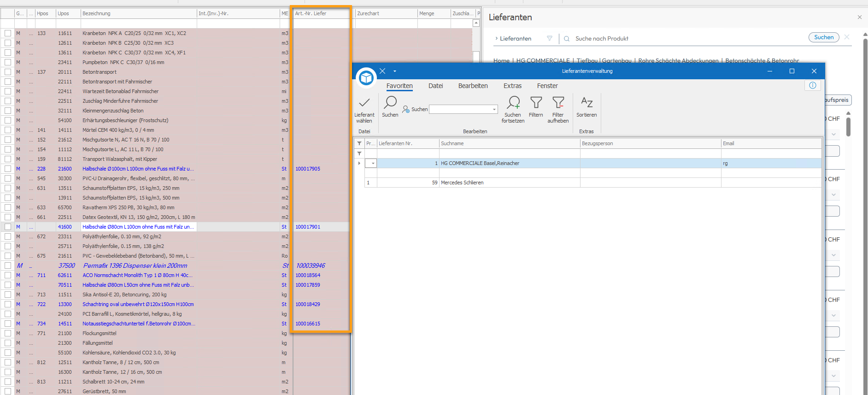Tick checkbox for Kranbeton NPK A row

8,33
